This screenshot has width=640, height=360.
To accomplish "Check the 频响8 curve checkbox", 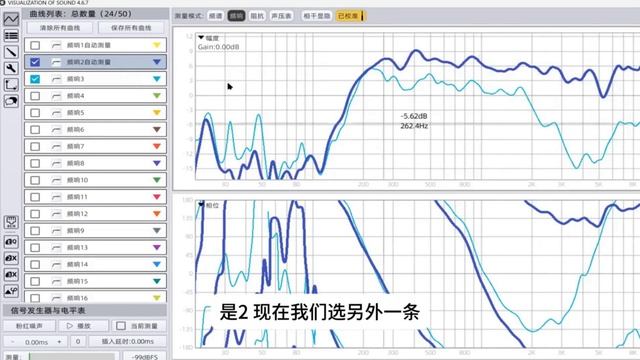I will (35, 163).
